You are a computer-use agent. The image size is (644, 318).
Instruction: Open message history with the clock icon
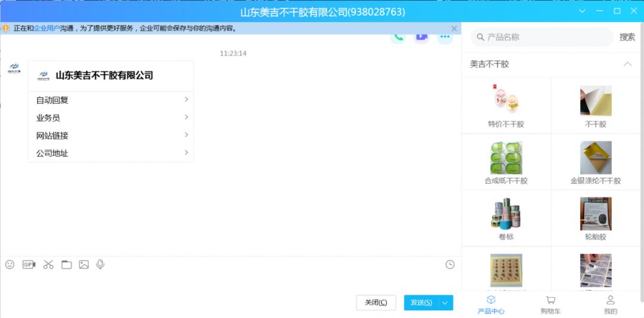(450, 264)
